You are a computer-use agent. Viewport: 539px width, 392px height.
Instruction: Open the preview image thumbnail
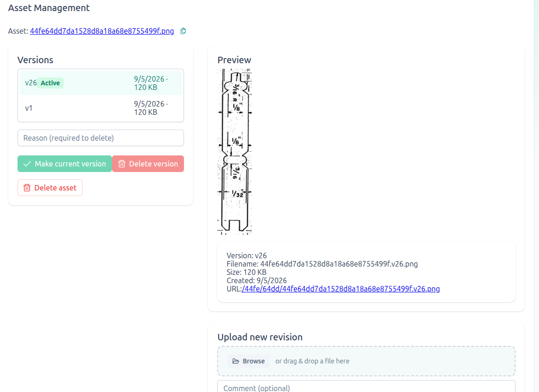point(234,152)
